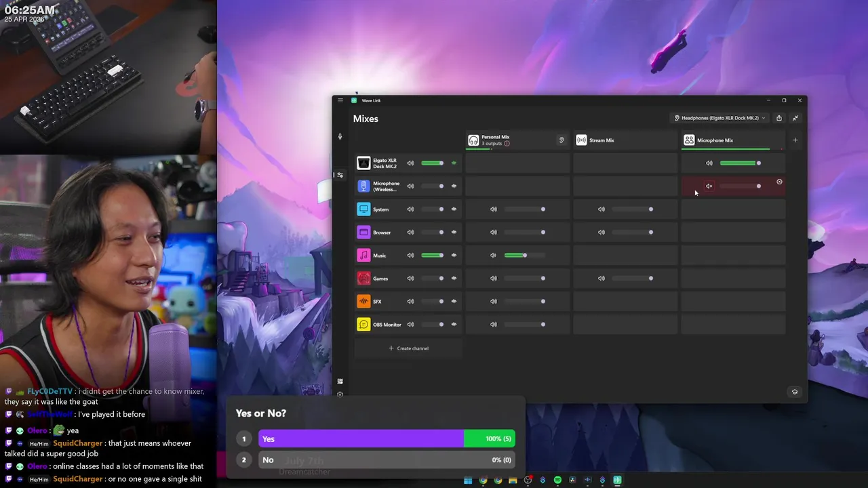The height and width of the screenshot is (488, 868).
Task: Open effects waveform for OBS Monitor channel
Action: [x=454, y=325]
